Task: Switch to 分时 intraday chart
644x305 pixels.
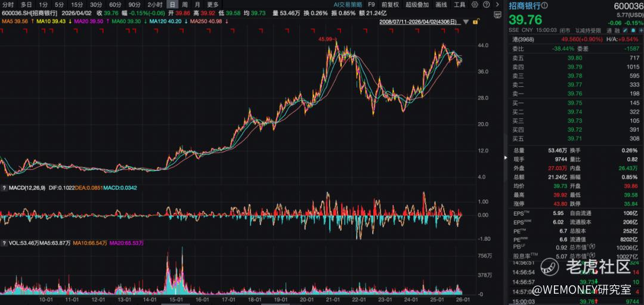Action: point(8,5)
